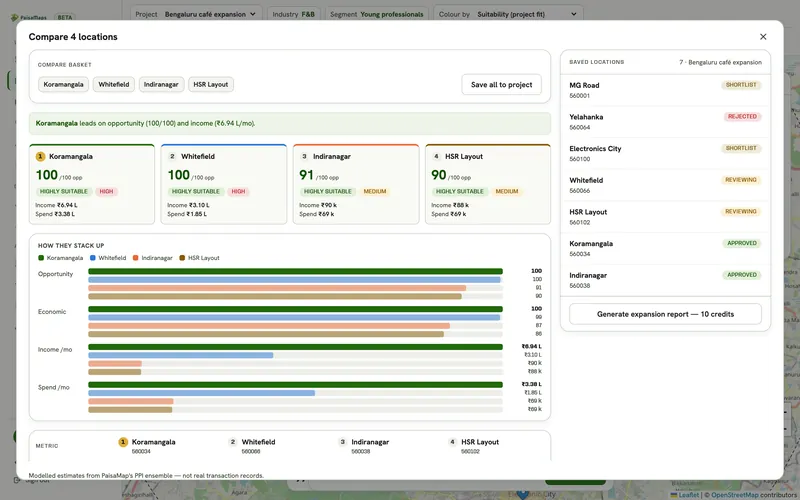Open the Whitefield score card
The height and width of the screenshot is (500, 800).
(x=224, y=184)
